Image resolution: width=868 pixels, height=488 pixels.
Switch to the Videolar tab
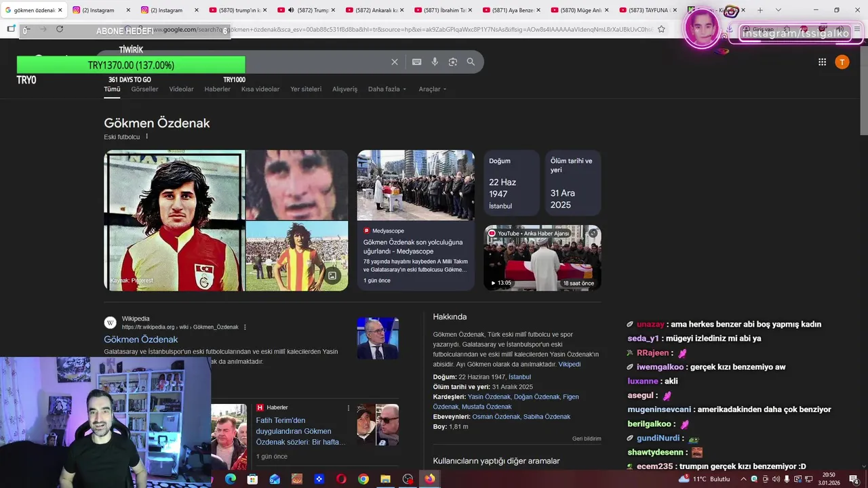tap(181, 89)
